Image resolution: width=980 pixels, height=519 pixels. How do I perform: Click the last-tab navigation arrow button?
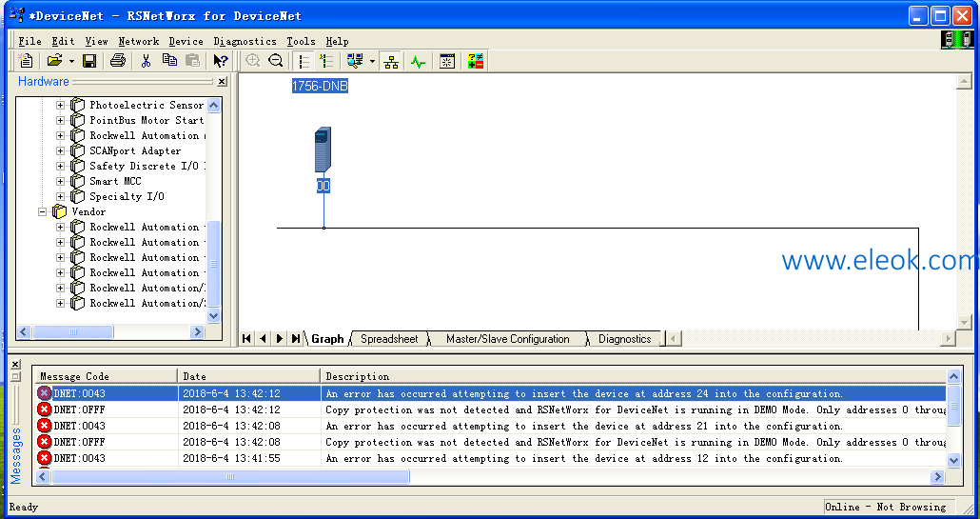point(296,338)
